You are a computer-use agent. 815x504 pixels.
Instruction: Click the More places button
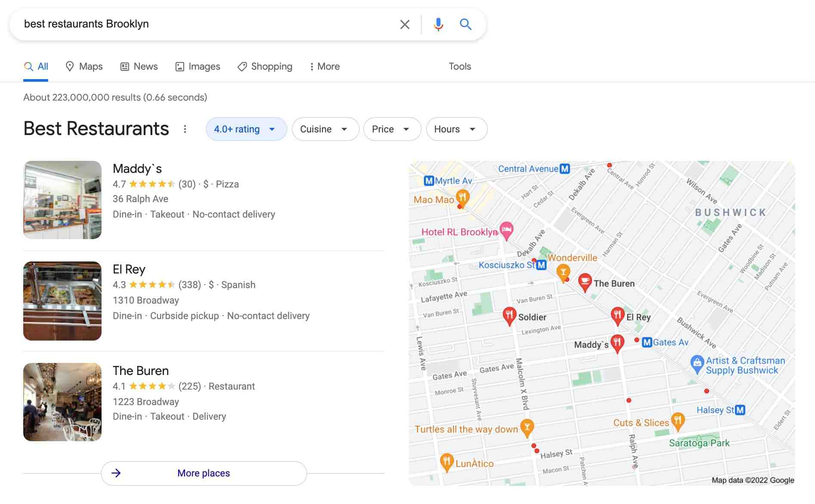point(204,473)
